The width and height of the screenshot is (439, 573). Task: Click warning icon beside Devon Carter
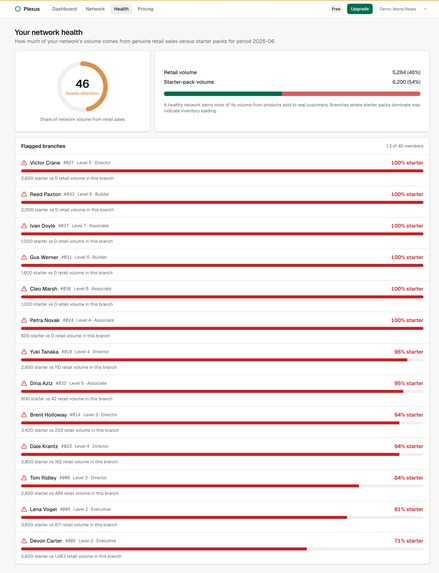pos(24,540)
